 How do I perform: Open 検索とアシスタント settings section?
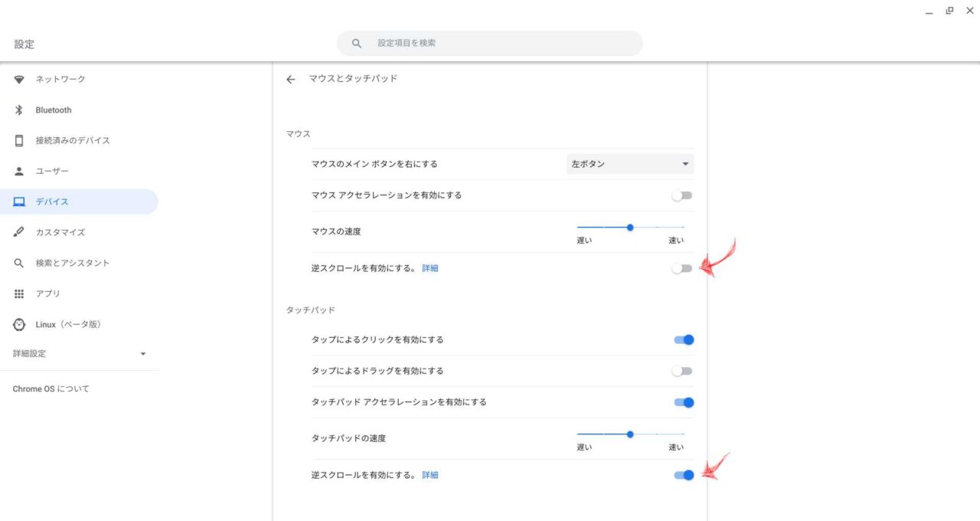pos(73,264)
